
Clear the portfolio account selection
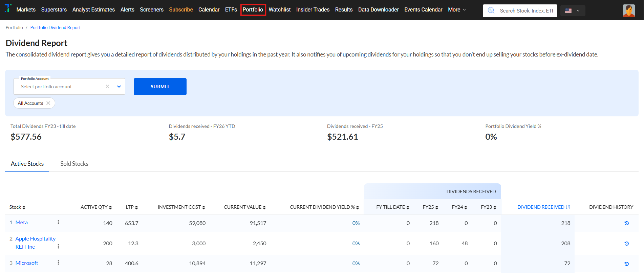click(x=107, y=86)
